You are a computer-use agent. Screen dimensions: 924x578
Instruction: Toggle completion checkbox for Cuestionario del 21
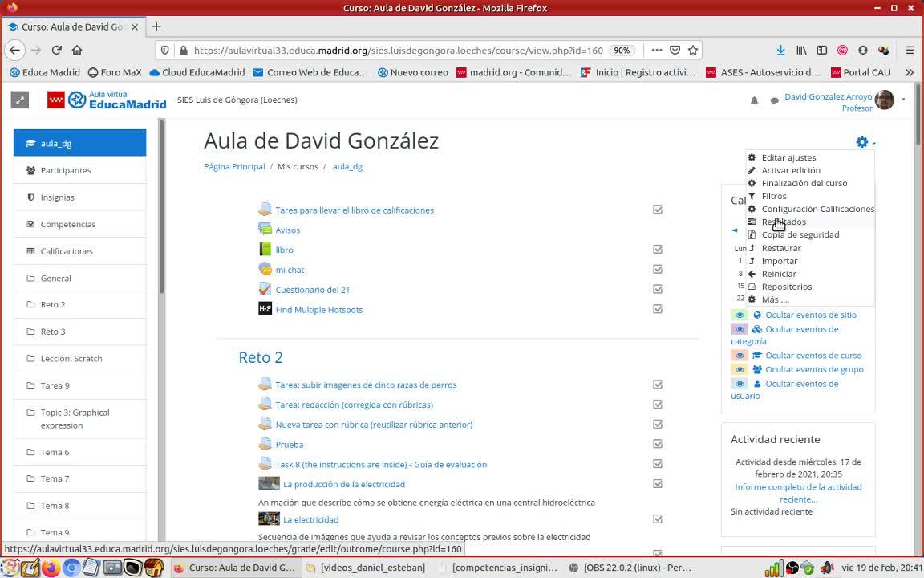point(658,289)
